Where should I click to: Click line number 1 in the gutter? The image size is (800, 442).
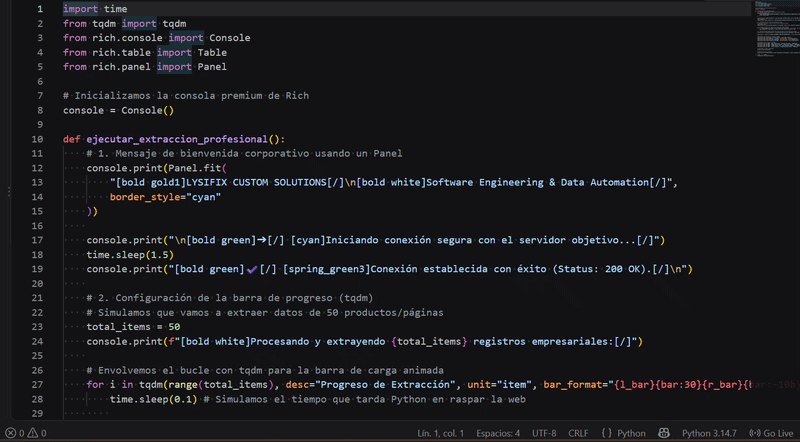pyautogui.click(x=40, y=9)
